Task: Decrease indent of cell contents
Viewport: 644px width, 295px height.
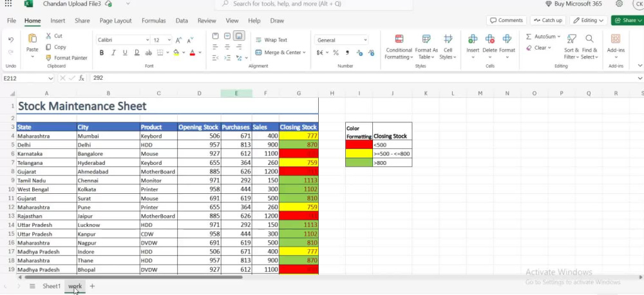Action: click(215, 58)
